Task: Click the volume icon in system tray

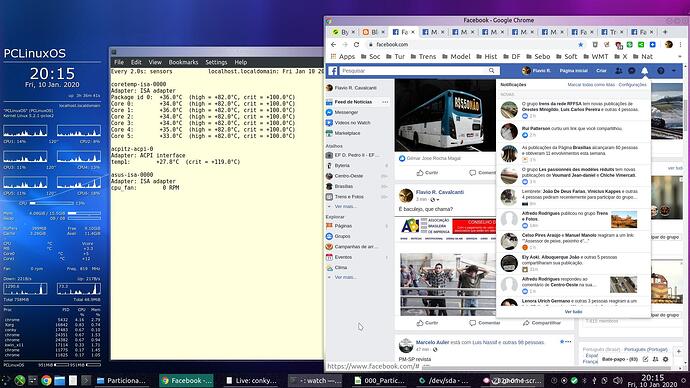Action: [x=618, y=381]
